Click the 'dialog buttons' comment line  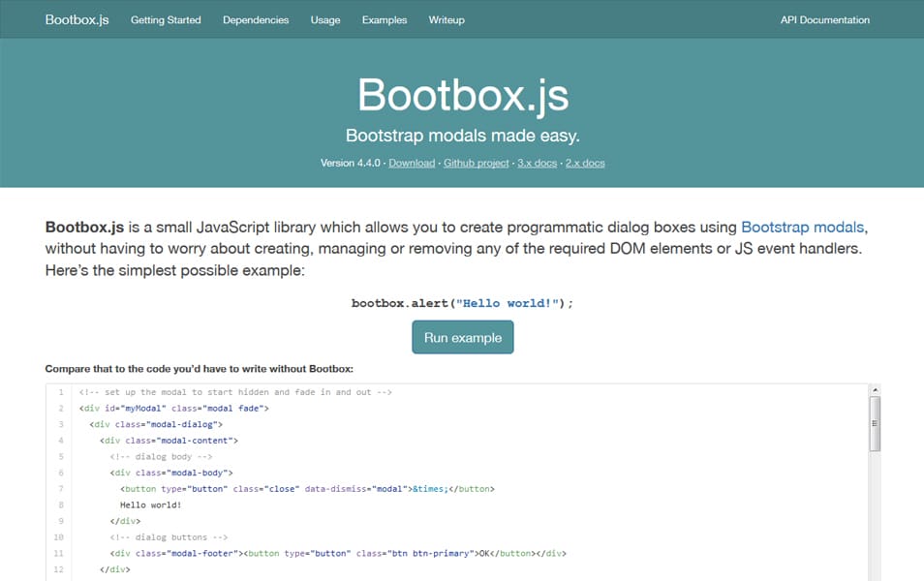pyautogui.click(x=169, y=537)
